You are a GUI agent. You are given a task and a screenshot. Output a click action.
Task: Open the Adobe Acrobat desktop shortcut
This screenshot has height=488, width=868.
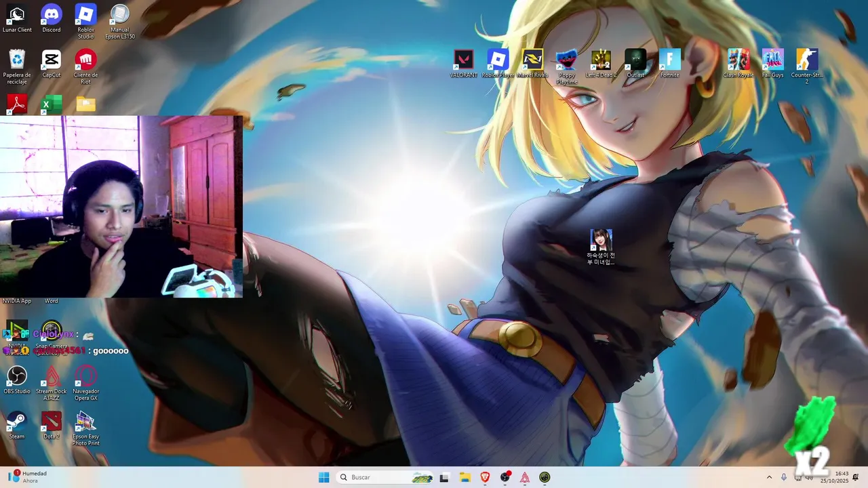click(17, 104)
